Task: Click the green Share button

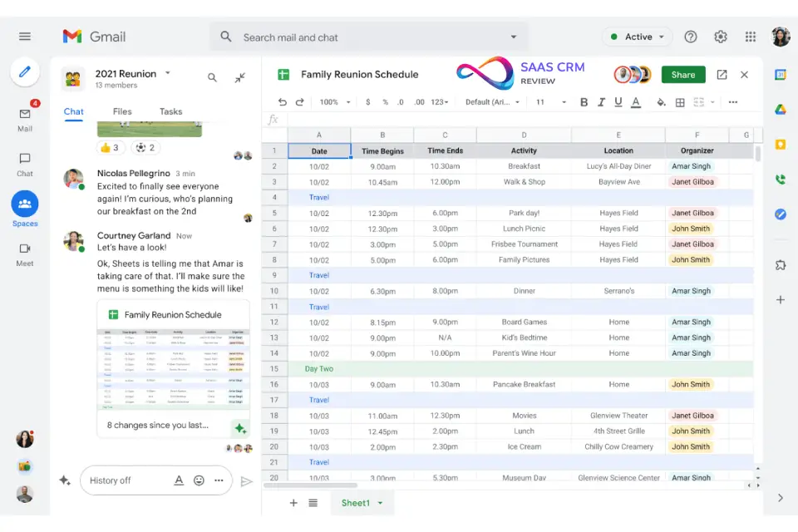Action: pyautogui.click(x=683, y=75)
